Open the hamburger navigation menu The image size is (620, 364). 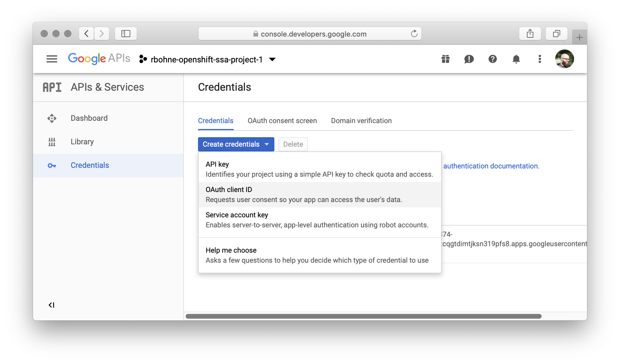click(x=52, y=59)
